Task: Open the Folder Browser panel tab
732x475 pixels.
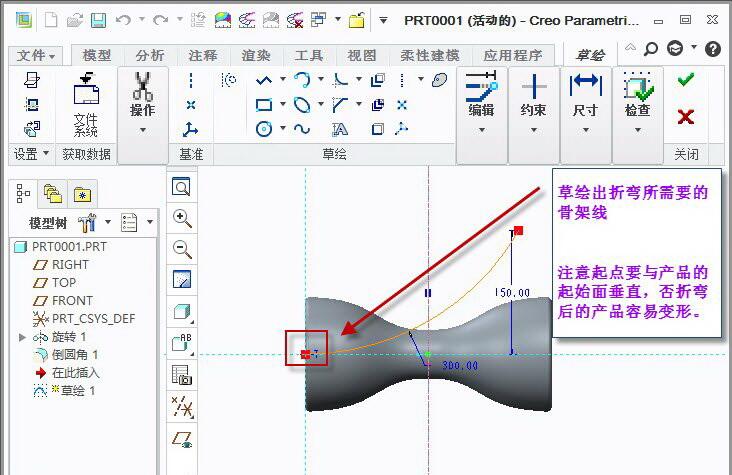Action: [x=52, y=193]
